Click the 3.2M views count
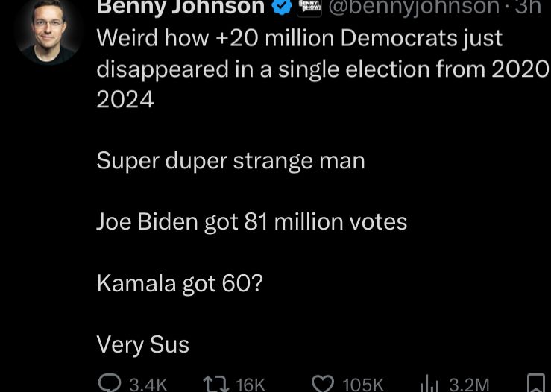The width and height of the screenshot is (551, 392). tap(469, 385)
